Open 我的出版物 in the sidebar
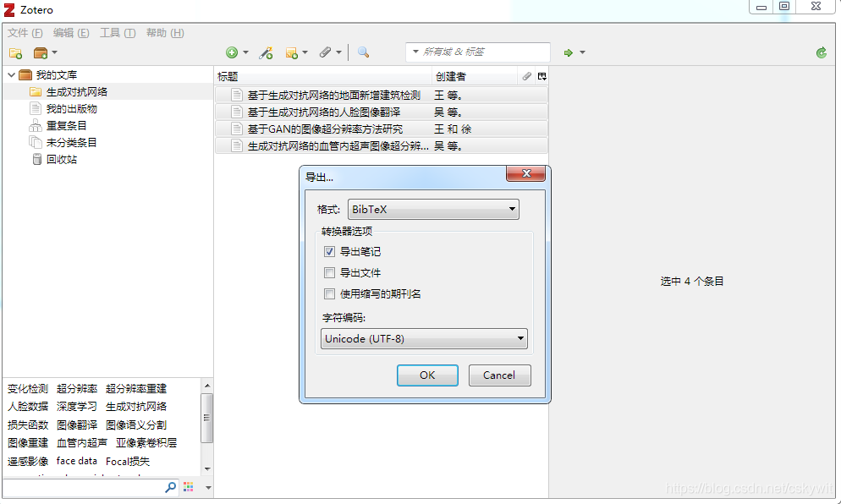 click(x=71, y=109)
